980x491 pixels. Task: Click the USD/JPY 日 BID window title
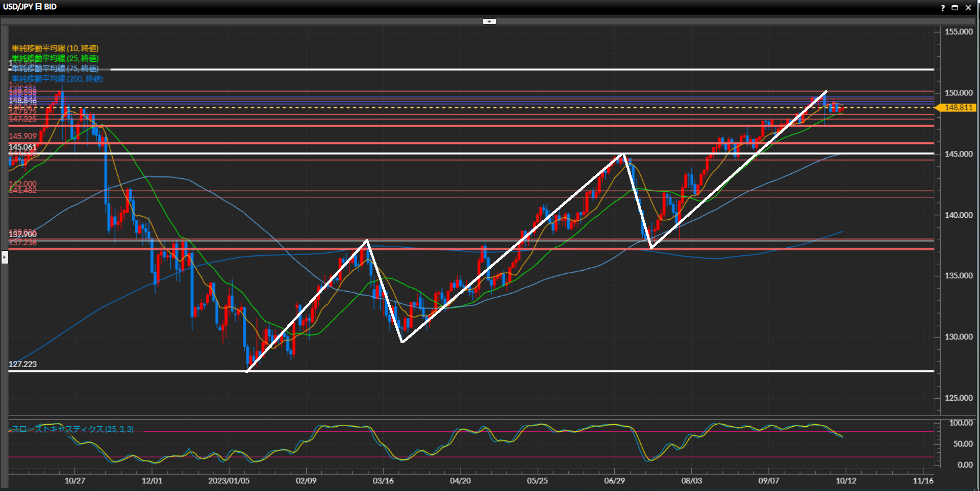pos(30,7)
